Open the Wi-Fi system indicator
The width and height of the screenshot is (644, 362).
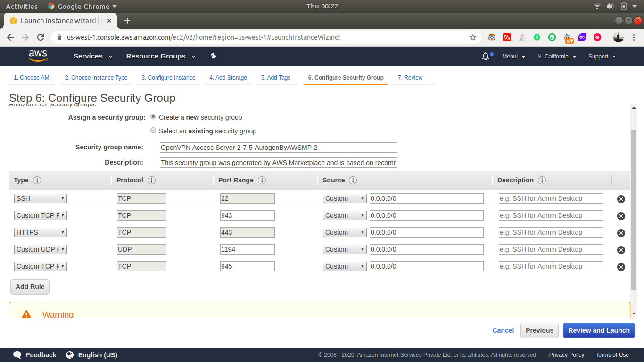coord(597,6)
